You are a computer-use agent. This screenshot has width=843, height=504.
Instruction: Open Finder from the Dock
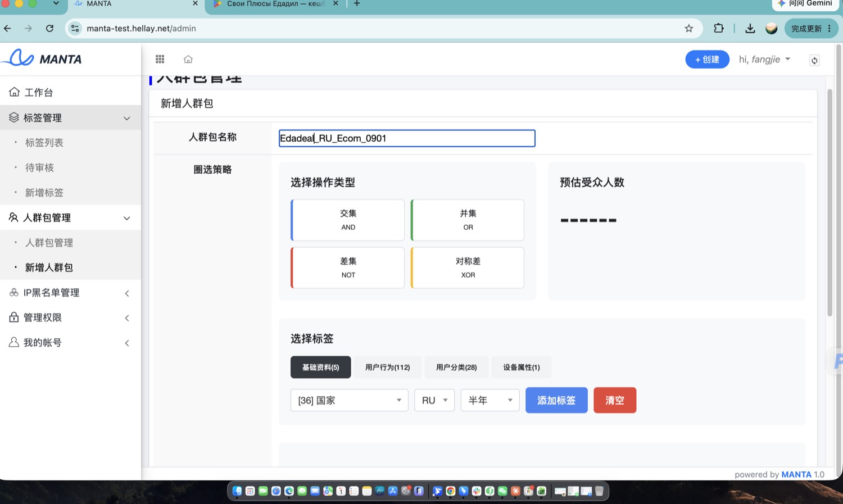click(237, 491)
